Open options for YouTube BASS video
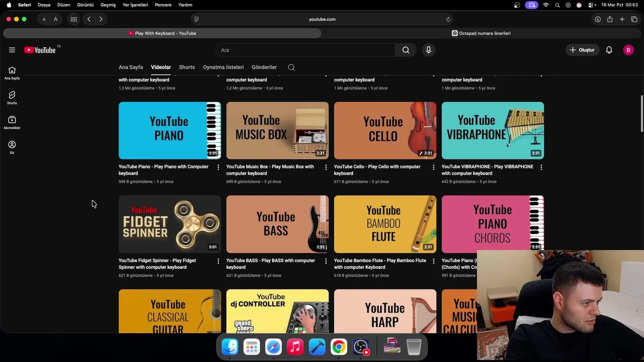 coord(326,261)
